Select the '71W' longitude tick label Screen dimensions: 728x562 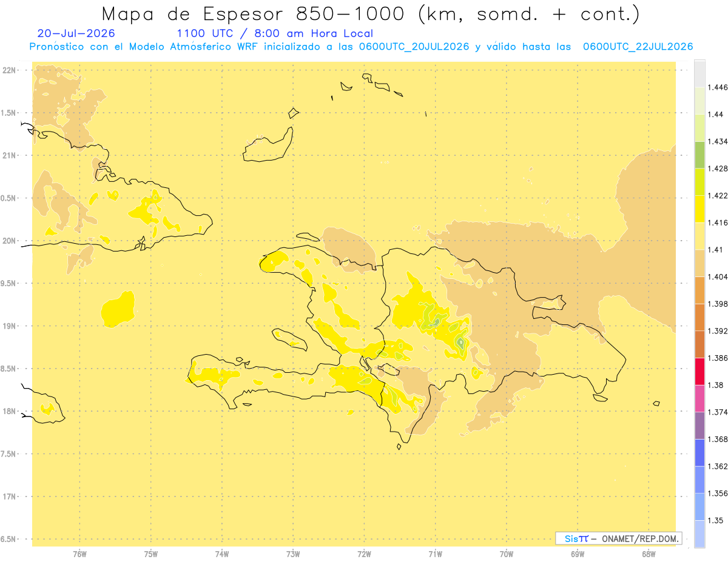(x=435, y=554)
